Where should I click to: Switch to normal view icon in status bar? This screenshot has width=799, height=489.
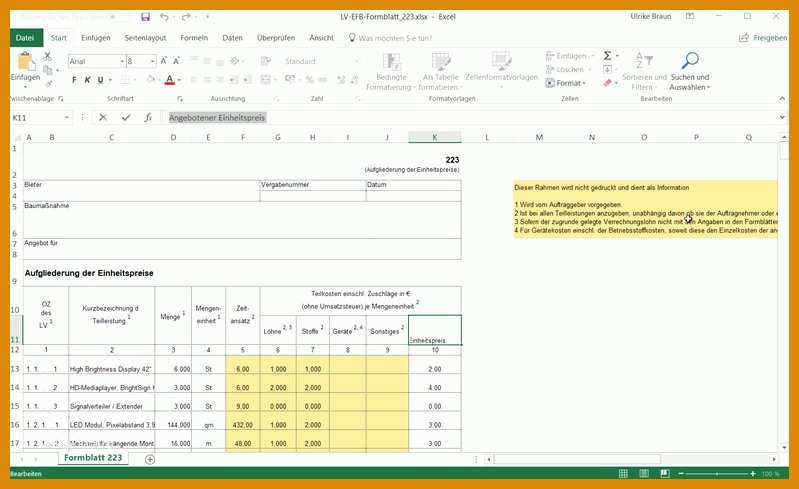623,474
